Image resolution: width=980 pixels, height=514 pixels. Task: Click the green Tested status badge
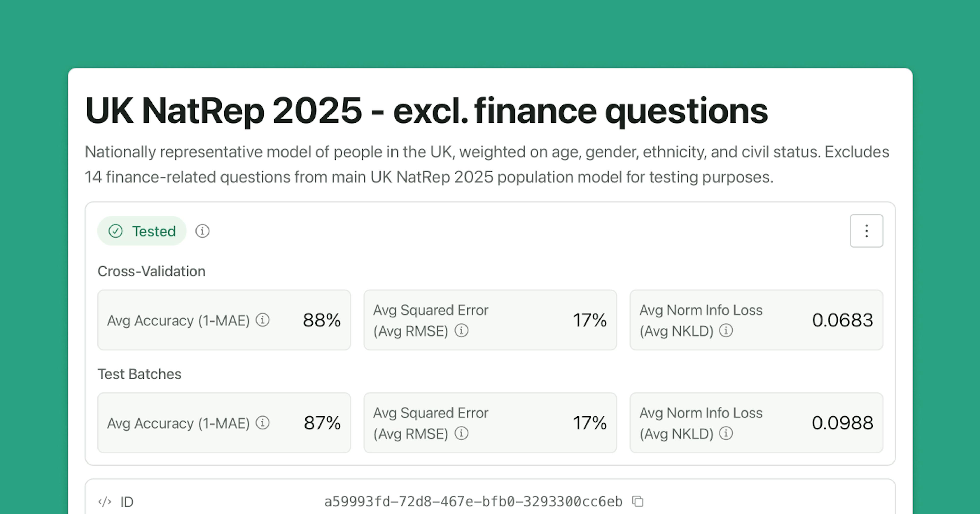pos(142,231)
